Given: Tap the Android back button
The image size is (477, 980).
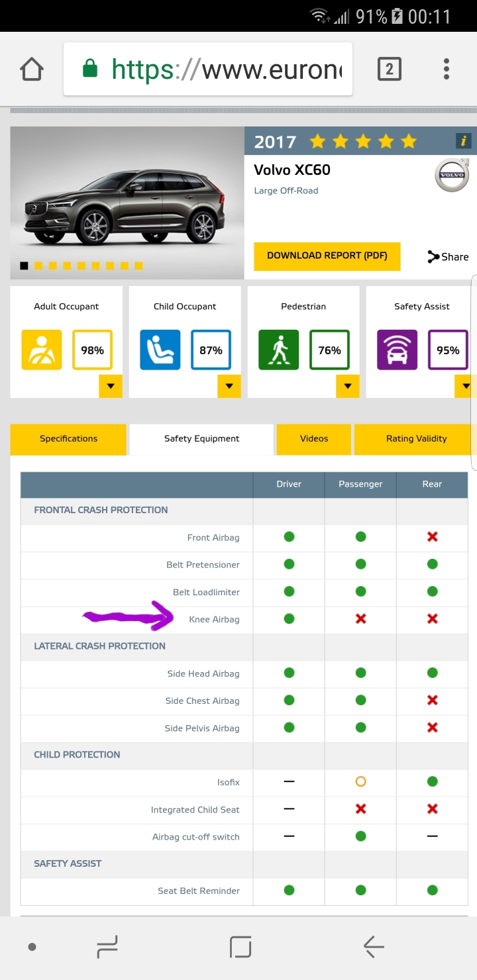Looking at the screenshot, I should [374, 948].
